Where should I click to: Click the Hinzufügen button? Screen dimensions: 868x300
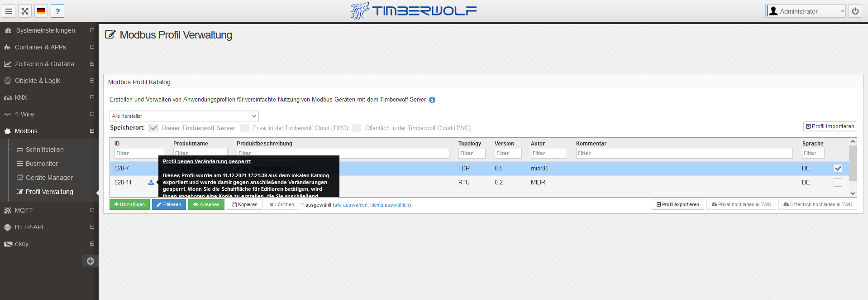[x=129, y=204]
